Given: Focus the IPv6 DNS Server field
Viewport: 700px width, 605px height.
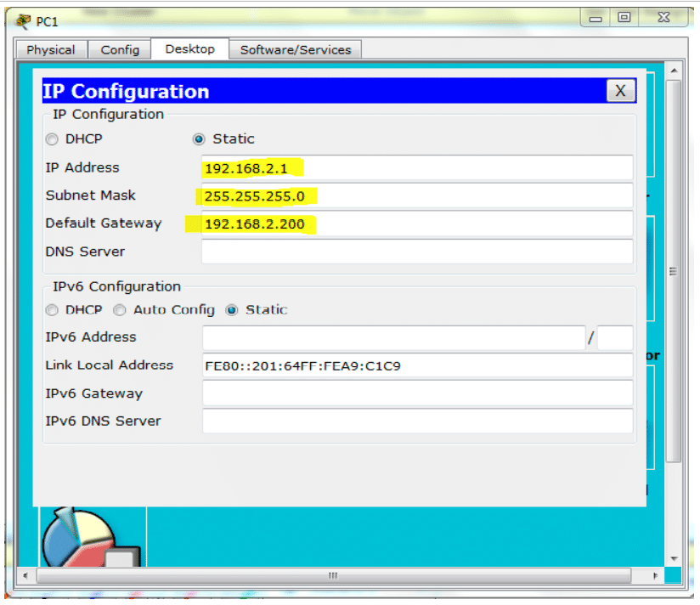Looking at the screenshot, I should 417,421.
